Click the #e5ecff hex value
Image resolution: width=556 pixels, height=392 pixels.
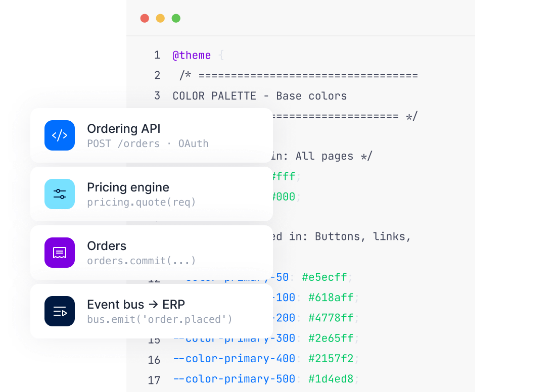[325, 277]
